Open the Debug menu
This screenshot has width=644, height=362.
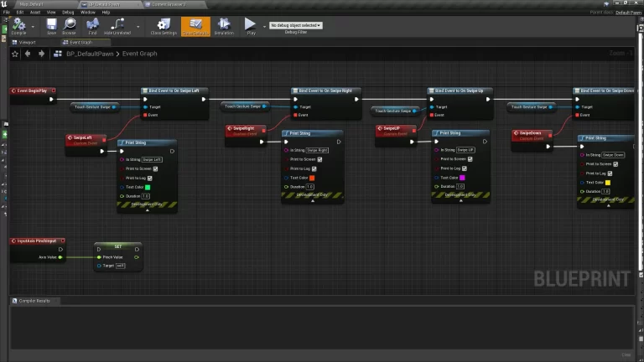point(68,13)
